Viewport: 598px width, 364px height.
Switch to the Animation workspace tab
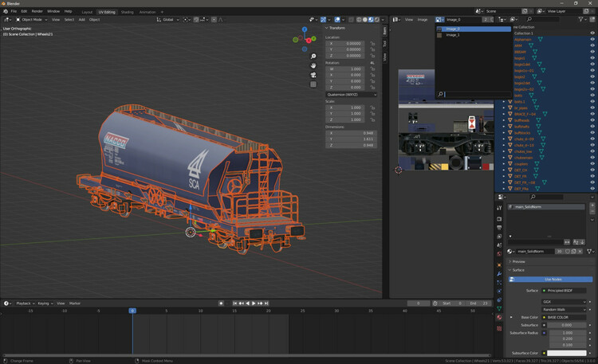pyautogui.click(x=148, y=12)
